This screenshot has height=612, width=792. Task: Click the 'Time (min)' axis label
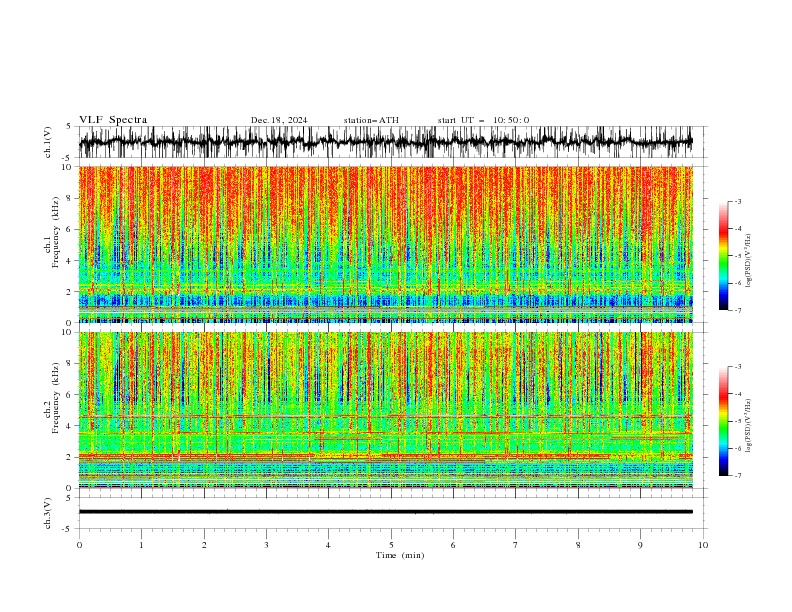pos(400,555)
